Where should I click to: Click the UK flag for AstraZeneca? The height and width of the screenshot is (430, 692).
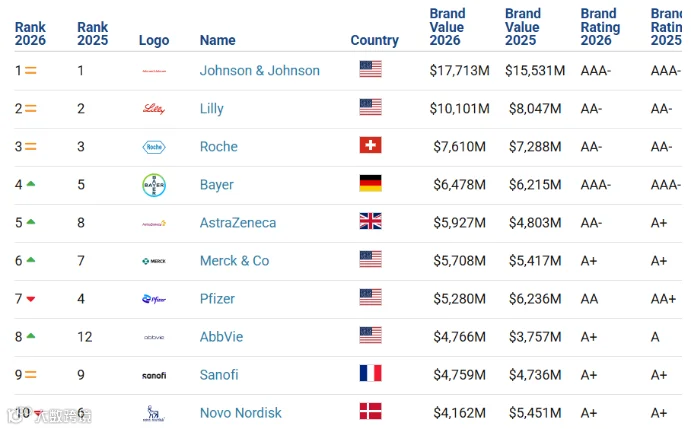(370, 221)
